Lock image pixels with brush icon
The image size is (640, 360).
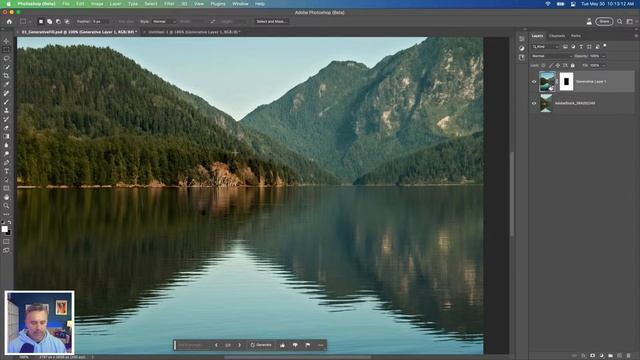[551, 65]
